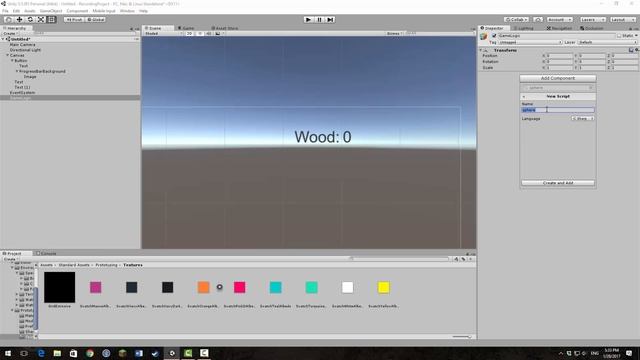
Task: Select the teal swatch texture
Action: (x=276, y=287)
